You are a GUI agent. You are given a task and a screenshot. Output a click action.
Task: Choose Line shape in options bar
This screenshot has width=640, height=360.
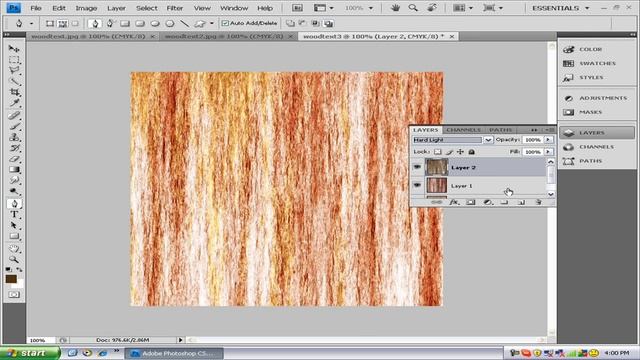click(184, 24)
